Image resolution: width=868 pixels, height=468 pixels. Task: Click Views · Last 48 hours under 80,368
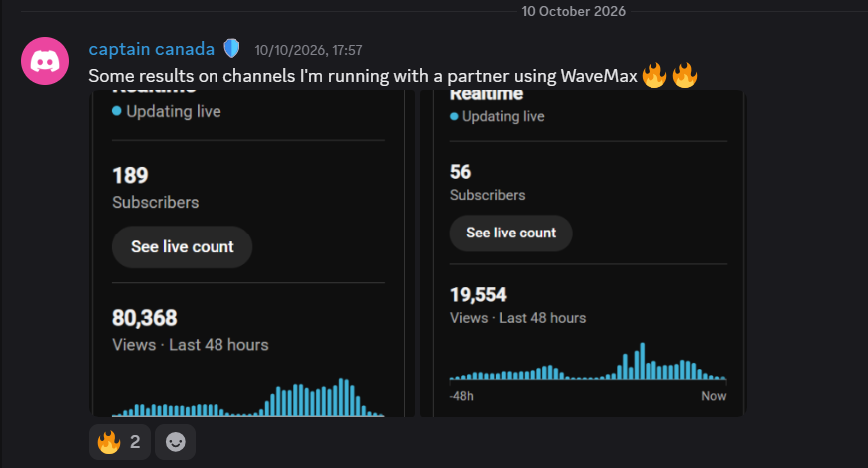point(191,345)
